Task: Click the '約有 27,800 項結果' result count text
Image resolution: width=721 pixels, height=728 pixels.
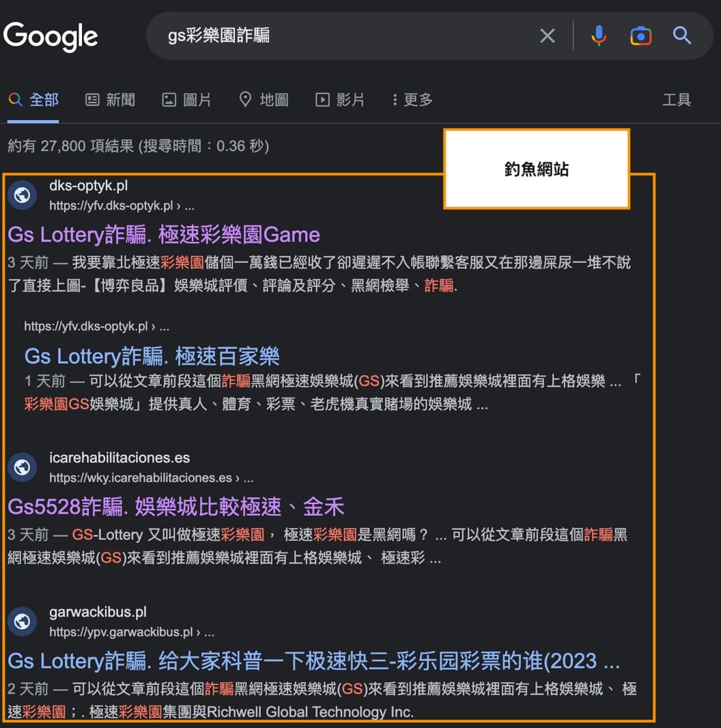Action: [139, 146]
